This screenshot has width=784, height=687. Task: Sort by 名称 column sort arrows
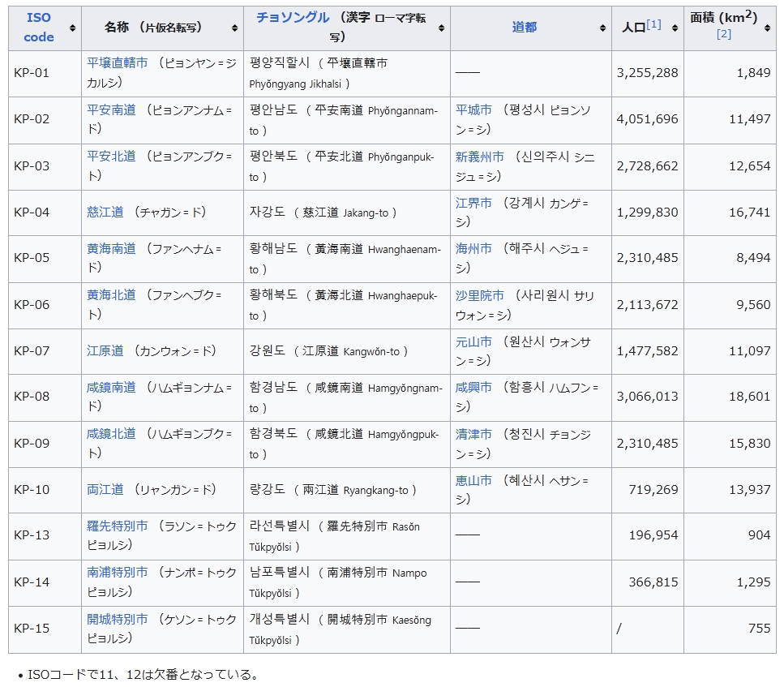[233, 28]
